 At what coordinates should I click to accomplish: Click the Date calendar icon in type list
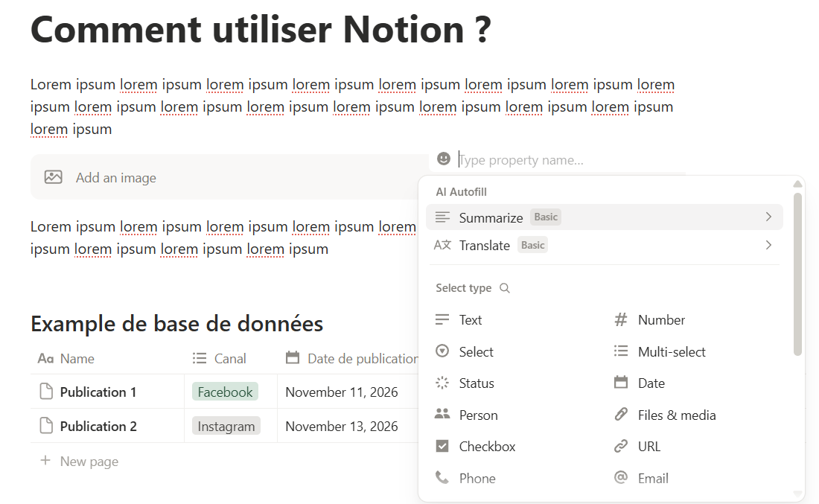(x=621, y=383)
